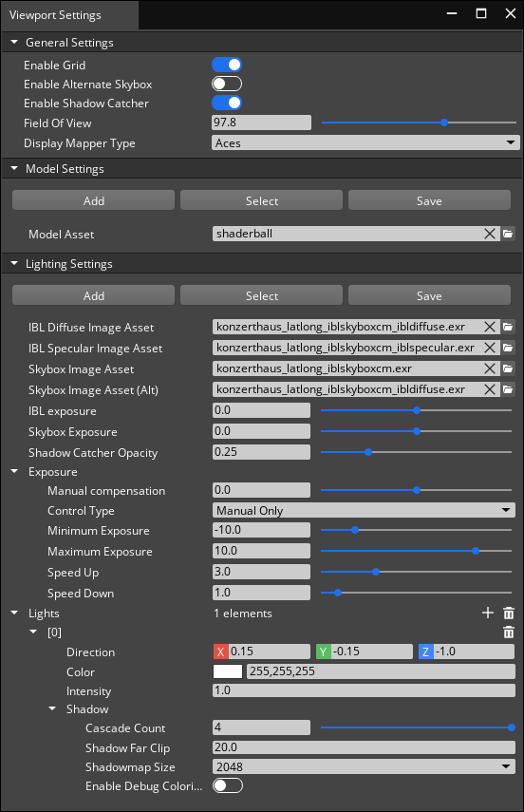Screen dimensions: 524x812
Task: Collapse the Model Settings section
Action: coord(14,168)
